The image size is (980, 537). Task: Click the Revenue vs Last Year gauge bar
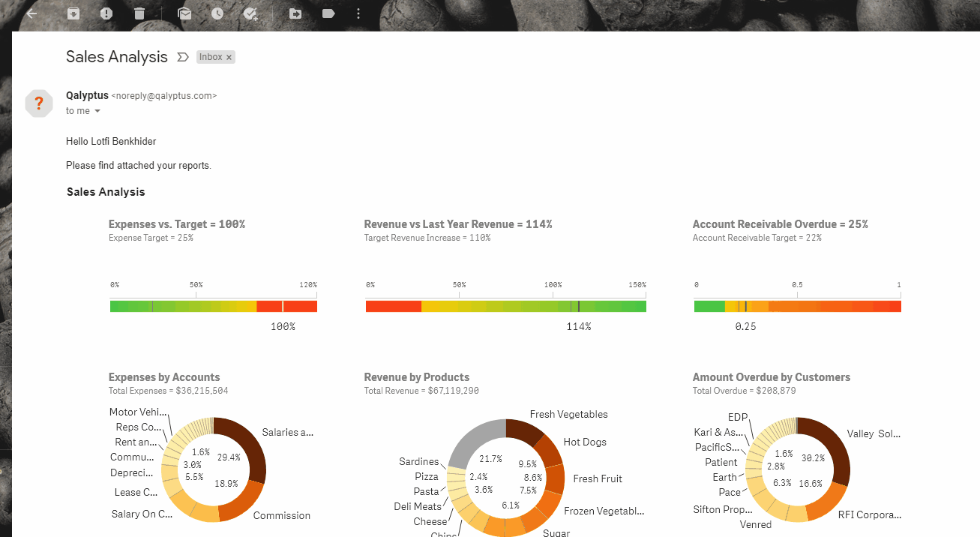click(505, 306)
